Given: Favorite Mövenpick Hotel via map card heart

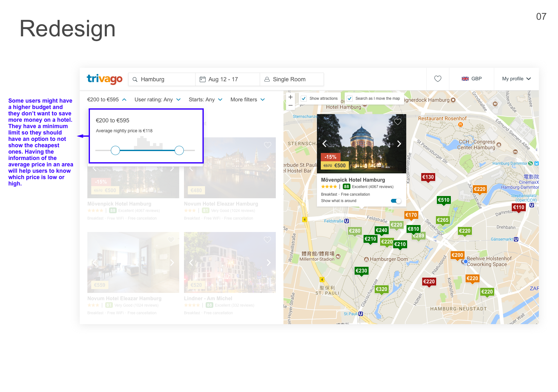Looking at the screenshot, I should [398, 121].
